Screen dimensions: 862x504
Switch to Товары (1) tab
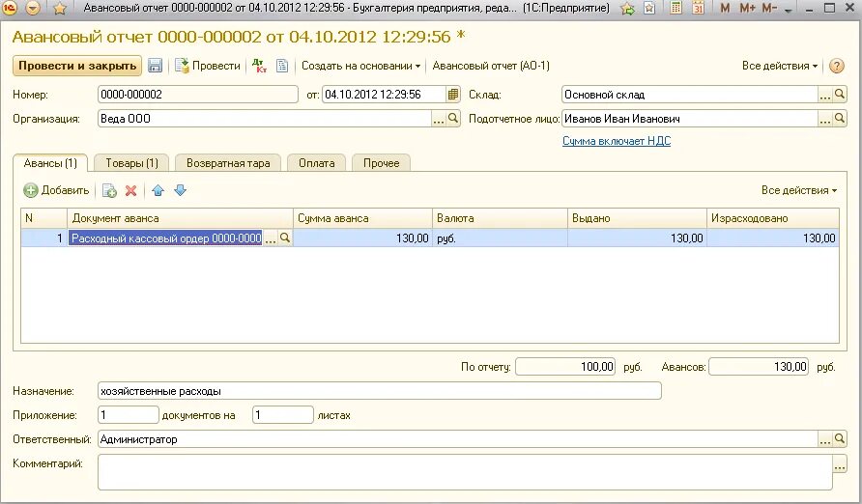[x=131, y=163]
